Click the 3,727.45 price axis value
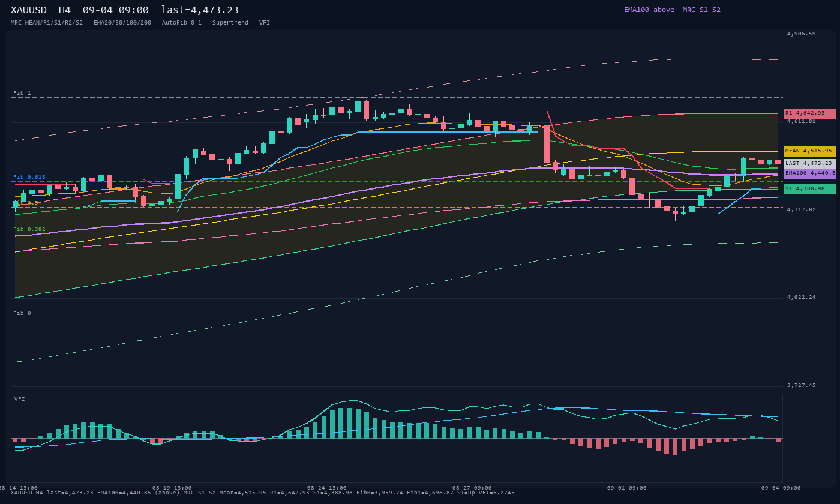The width and height of the screenshot is (840, 504). (802, 386)
